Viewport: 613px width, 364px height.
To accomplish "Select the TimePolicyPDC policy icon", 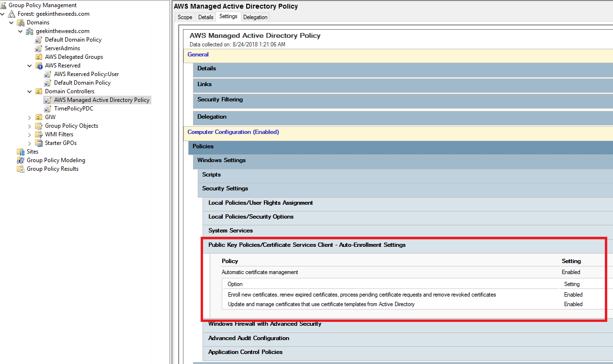I will (x=47, y=108).
